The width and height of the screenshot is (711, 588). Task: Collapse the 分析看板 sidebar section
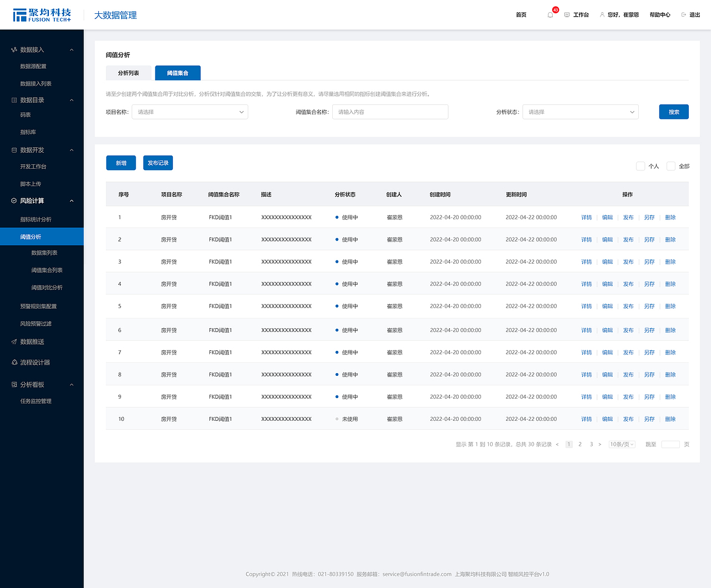[x=72, y=385]
